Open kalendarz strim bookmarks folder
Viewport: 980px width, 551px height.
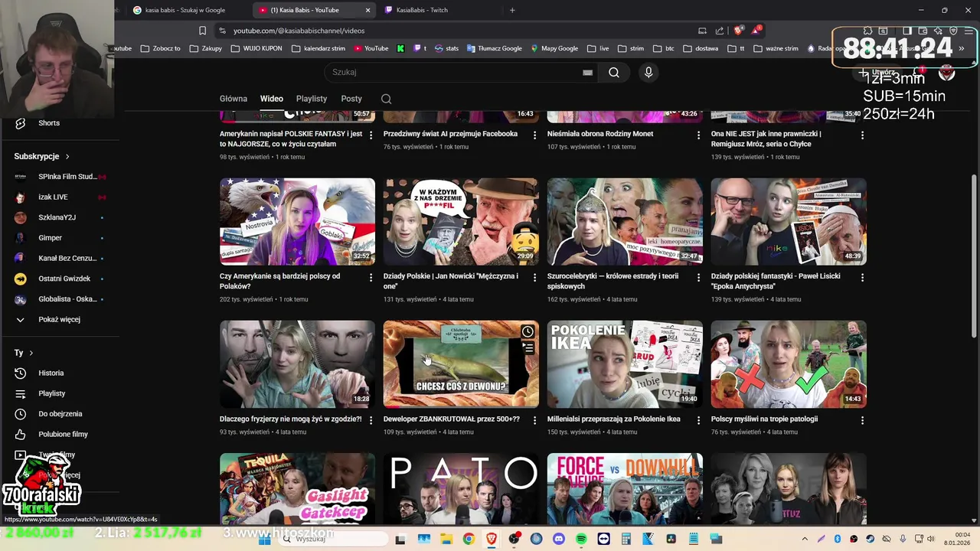[318, 48]
